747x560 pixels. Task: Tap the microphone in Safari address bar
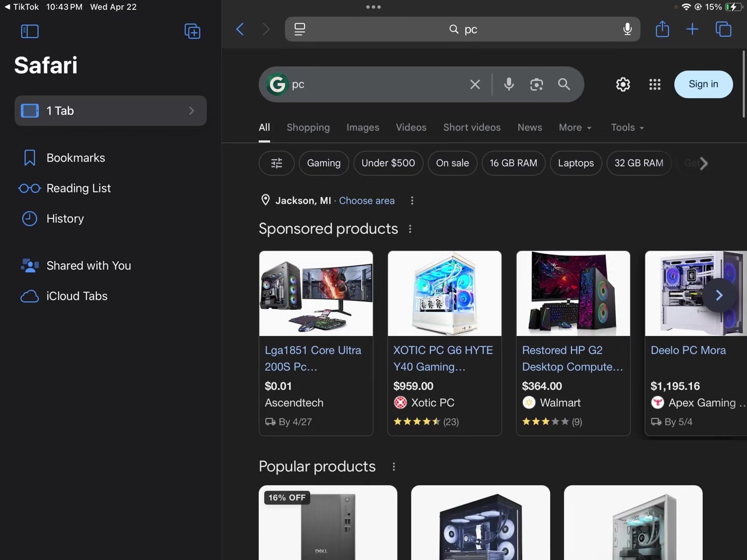(627, 29)
